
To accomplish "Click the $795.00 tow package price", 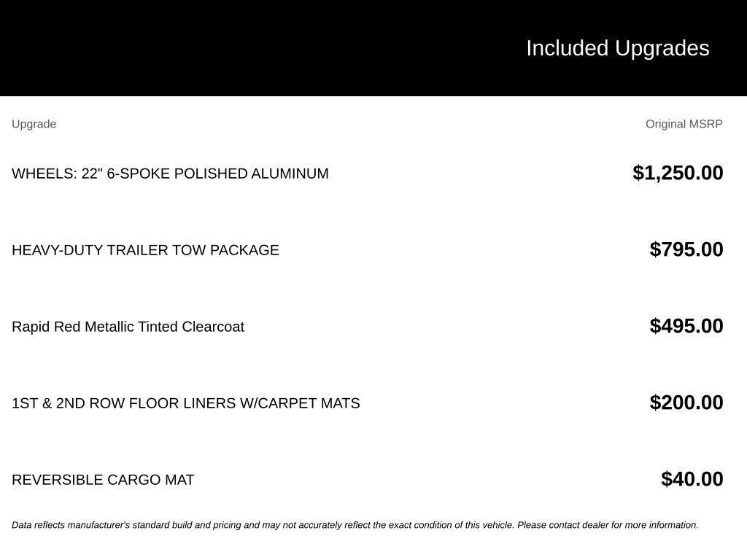I will (686, 249).
